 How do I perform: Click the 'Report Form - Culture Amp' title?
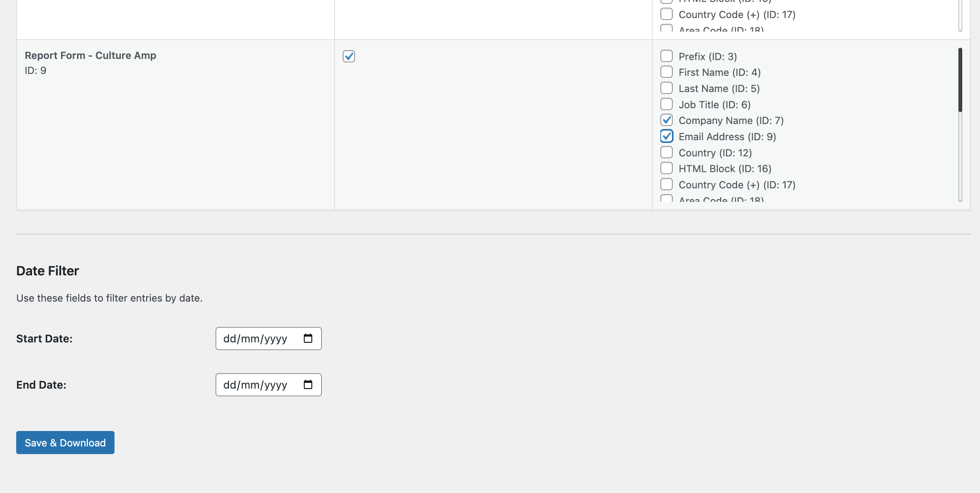pyautogui.click(x=91, y=55)
